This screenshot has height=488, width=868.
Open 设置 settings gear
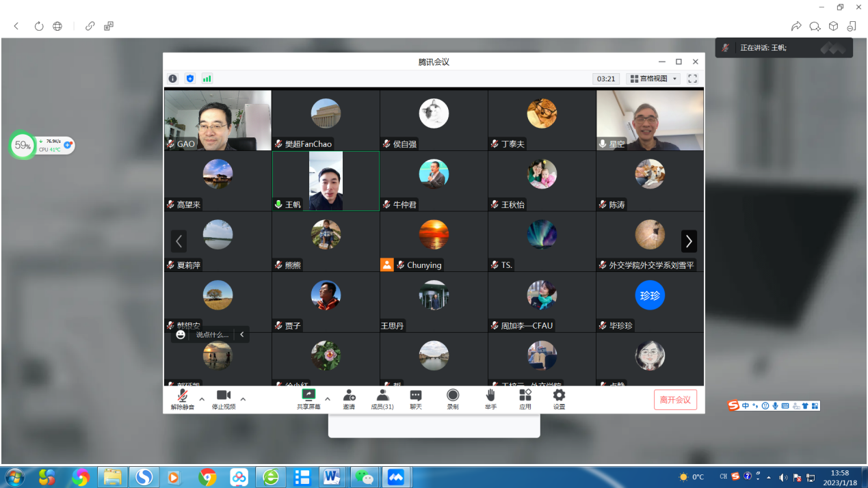point(559,399)
